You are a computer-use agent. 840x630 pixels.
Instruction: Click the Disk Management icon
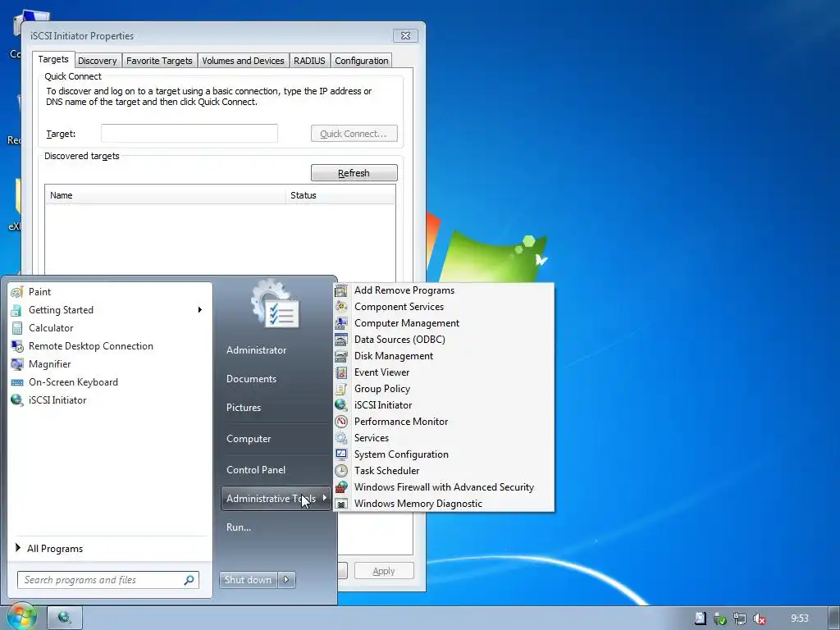click(x=341, y=356)
